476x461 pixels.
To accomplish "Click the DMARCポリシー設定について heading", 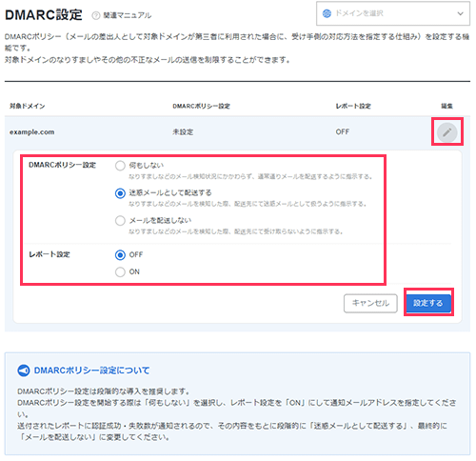I will click(91, 371).
